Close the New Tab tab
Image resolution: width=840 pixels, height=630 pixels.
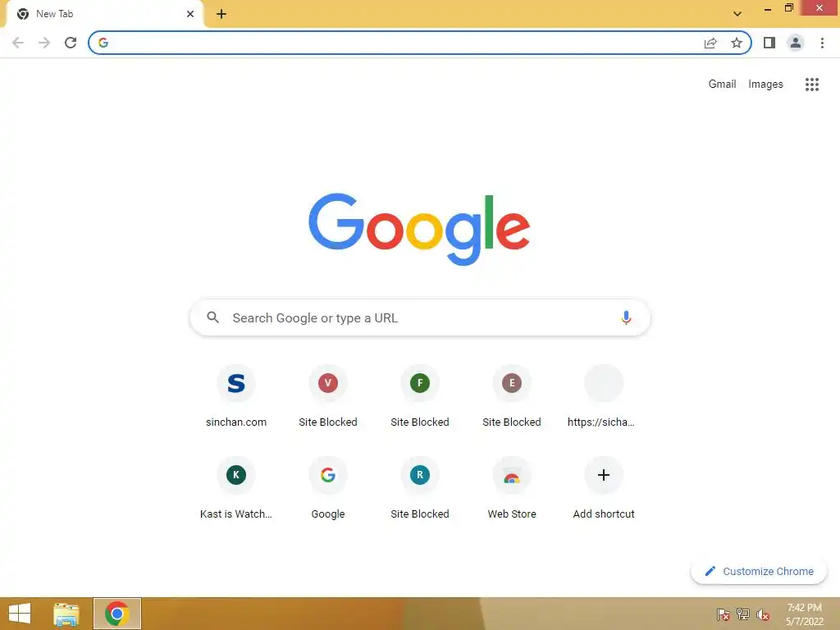coord(190,14)
